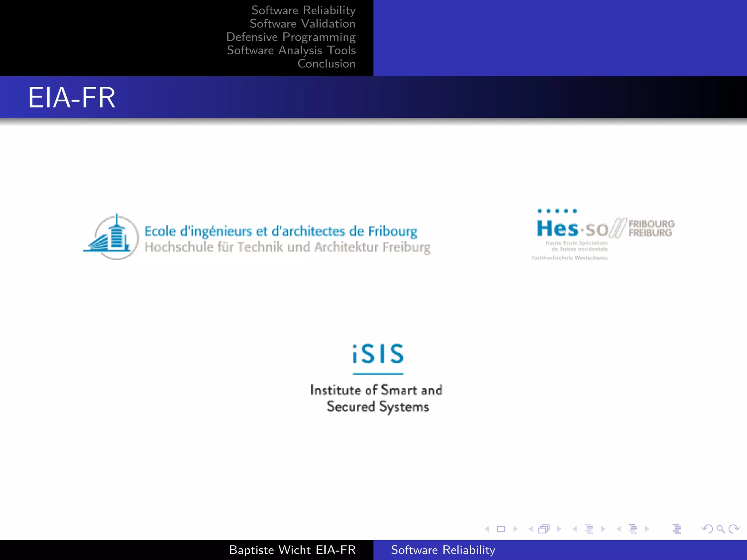Click the presentation outline bars icon
Image resolution: width=747 pixels, height=560 pixels.
tap(677, 529)
